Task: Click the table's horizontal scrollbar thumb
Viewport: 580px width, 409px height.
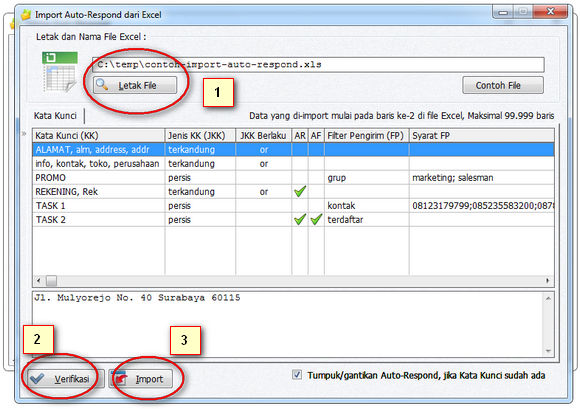Action: coord(51,281)
